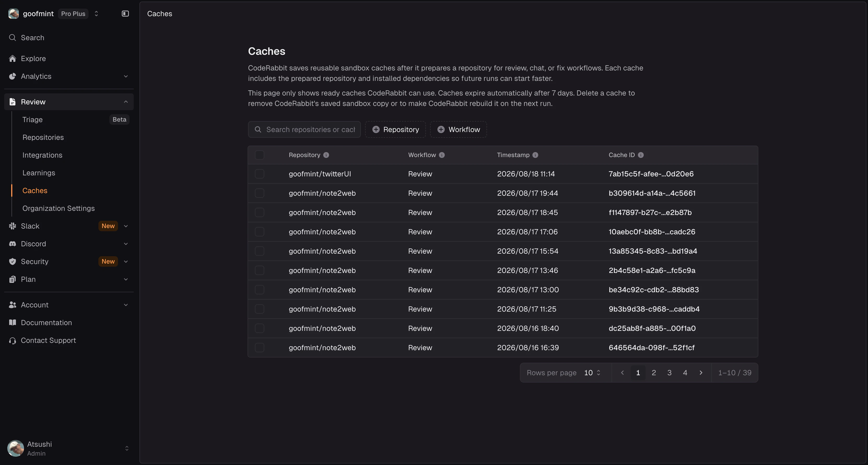
Task: Collapse the Review section chevron
Action: coord(126,102)
